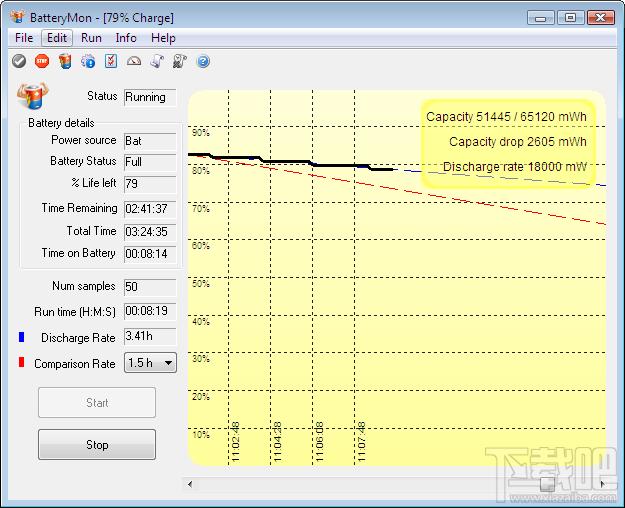Click the Capacity 51445 / 65120 mWh text

tap(506, 117)
